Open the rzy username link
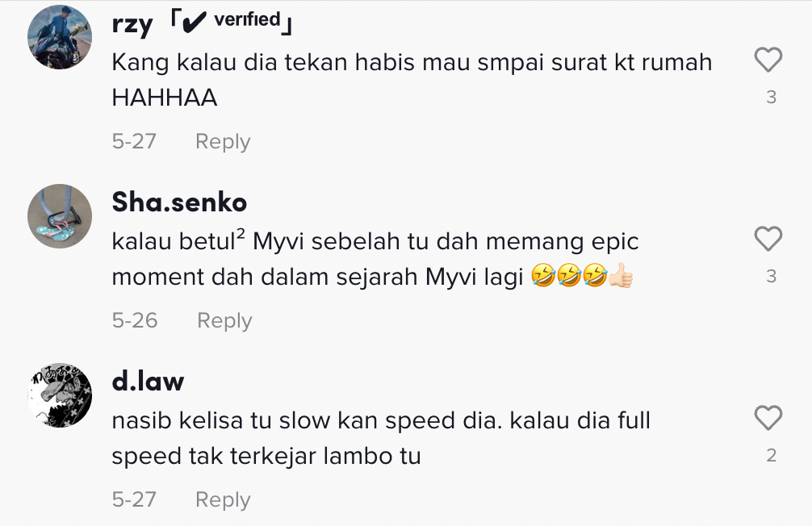This screenshot has height=526, width=812. [132, 23]
